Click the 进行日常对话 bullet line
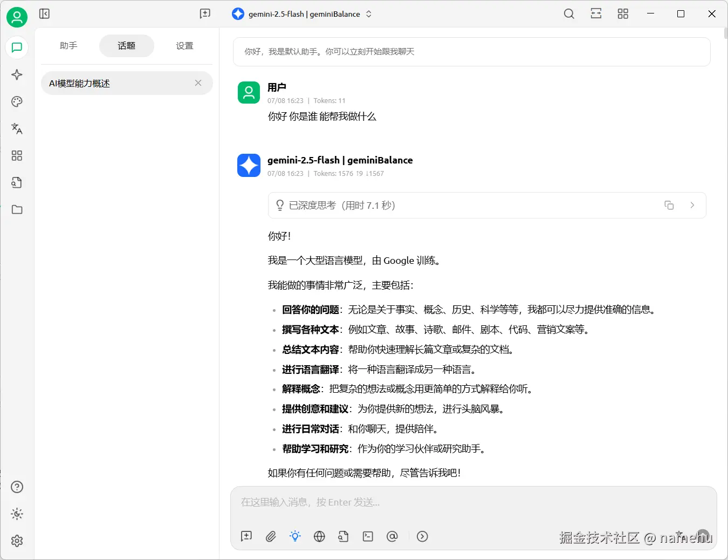 point(361,429)
